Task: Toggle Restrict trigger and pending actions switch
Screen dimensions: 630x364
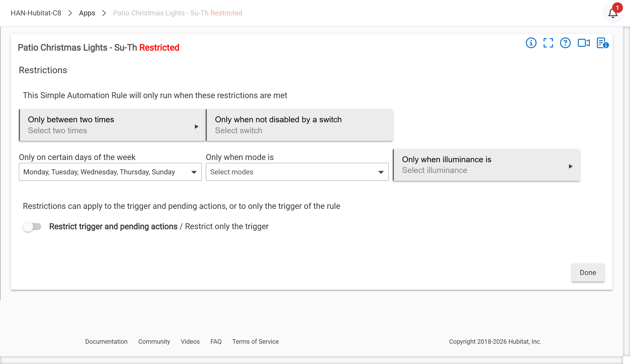Action: coord(32,227)
